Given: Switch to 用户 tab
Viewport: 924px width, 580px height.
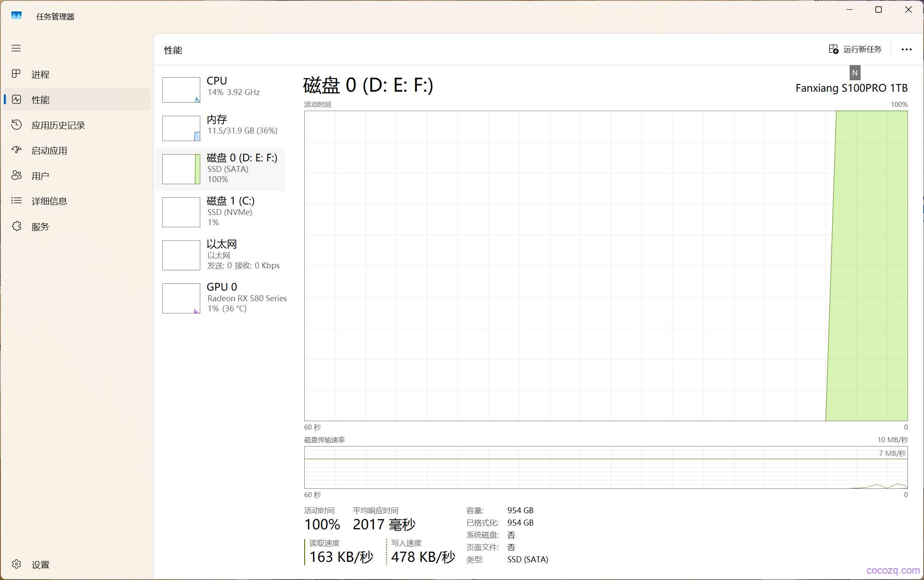Looking at the screenshot, I should (77, 176).
